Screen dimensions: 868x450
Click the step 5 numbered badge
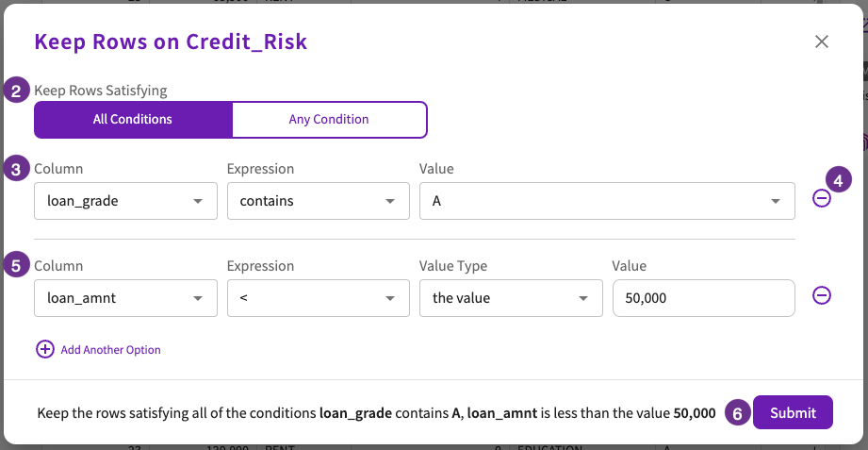pyautogui.click(x=16, y=265)
